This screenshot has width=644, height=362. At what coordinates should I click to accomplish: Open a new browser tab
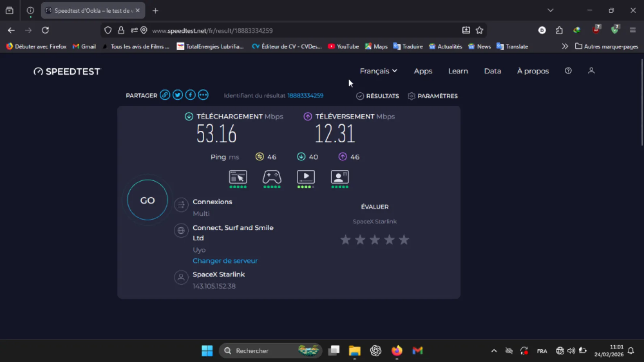[155, 10]
